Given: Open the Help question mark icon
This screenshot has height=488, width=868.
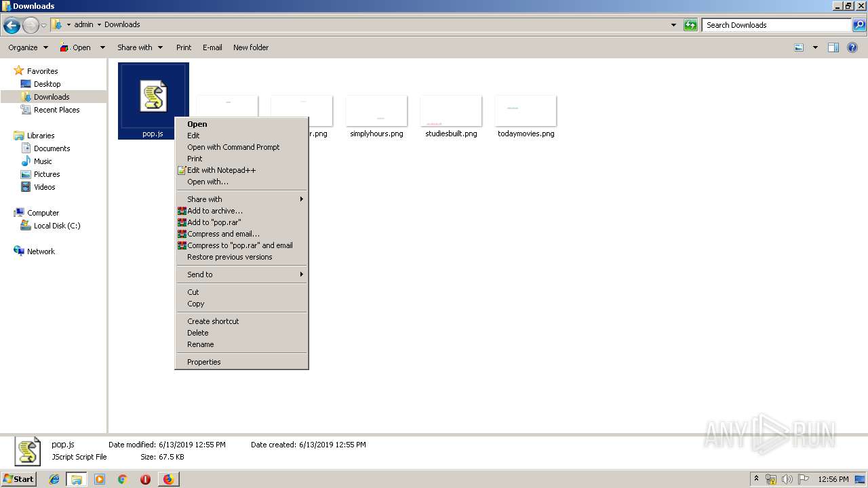Looking at the screenshot, I should pyautogui.click(x=853, y=47).
